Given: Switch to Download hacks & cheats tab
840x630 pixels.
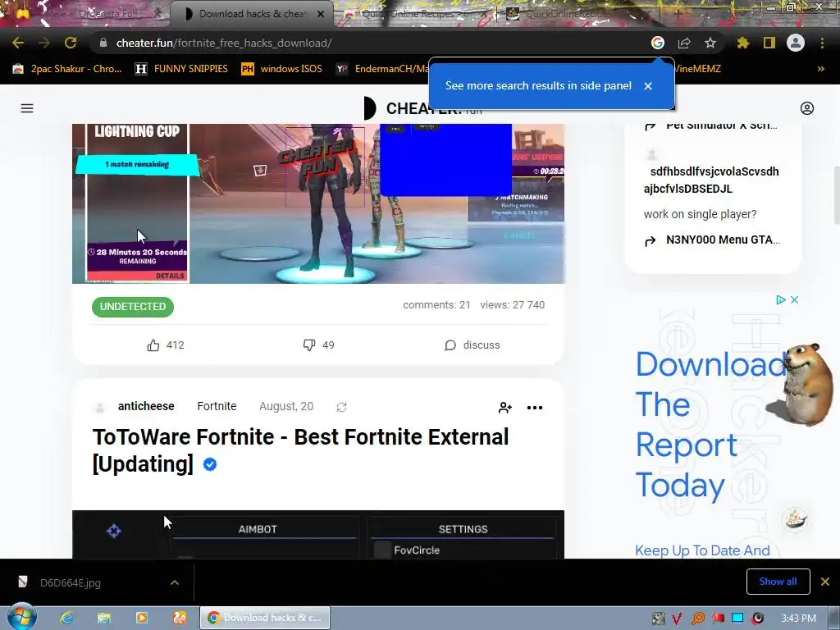Looking at the screenshot, I should click(x=252, y=14).
